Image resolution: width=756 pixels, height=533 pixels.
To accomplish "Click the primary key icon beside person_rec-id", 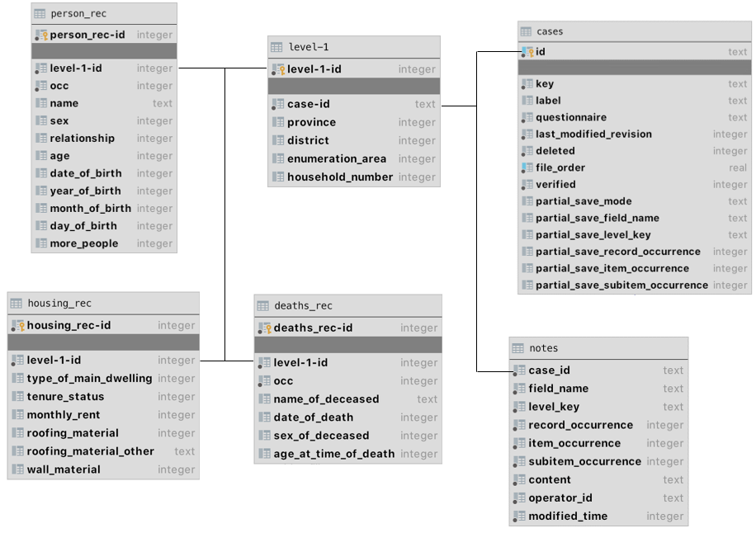I will point(41,35).
